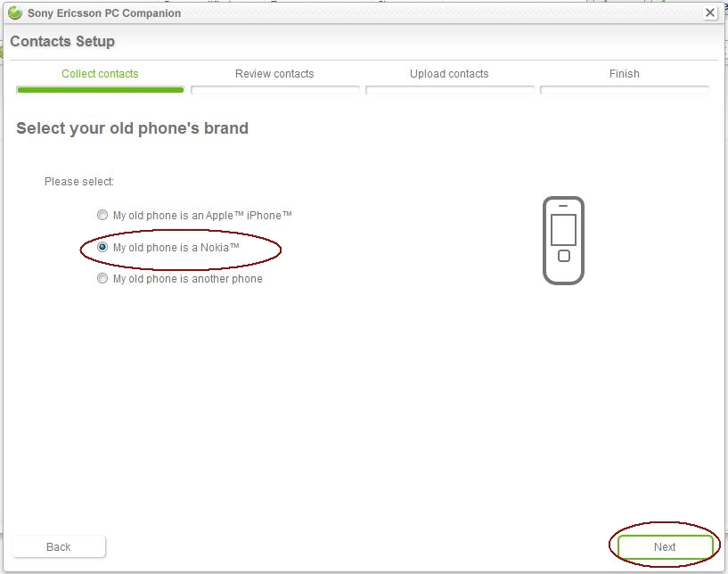Viewport: 728px width, 574px height.
Task: Click the green Collect contacts progress bar
Action: [100, 90]
